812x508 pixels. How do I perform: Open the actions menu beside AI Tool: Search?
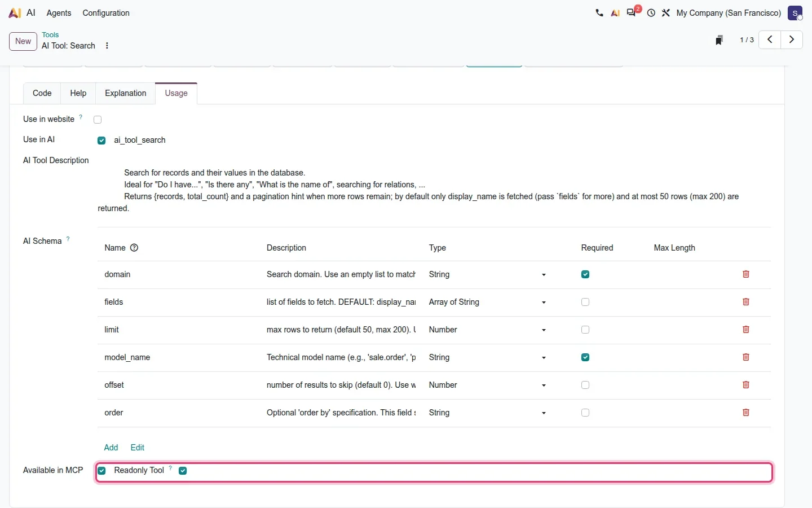[107, 46]
